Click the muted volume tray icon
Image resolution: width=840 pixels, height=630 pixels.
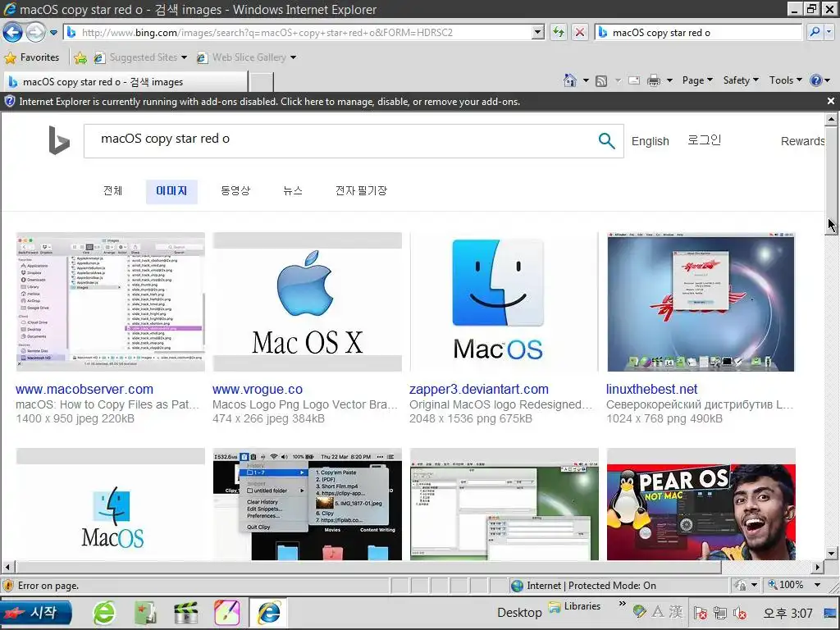click(741, 613)
